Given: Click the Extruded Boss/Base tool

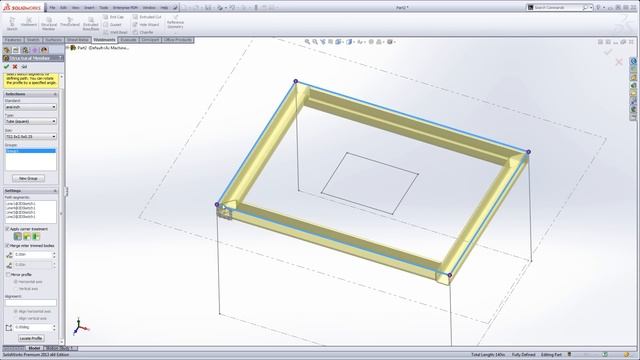Looking at the screenshot, I should [91, 24].
